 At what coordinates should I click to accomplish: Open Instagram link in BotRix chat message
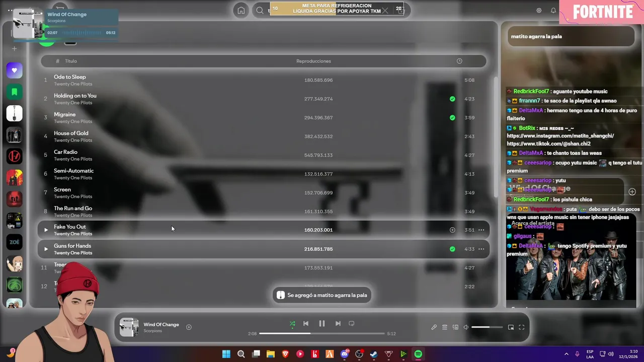[560, 136]
